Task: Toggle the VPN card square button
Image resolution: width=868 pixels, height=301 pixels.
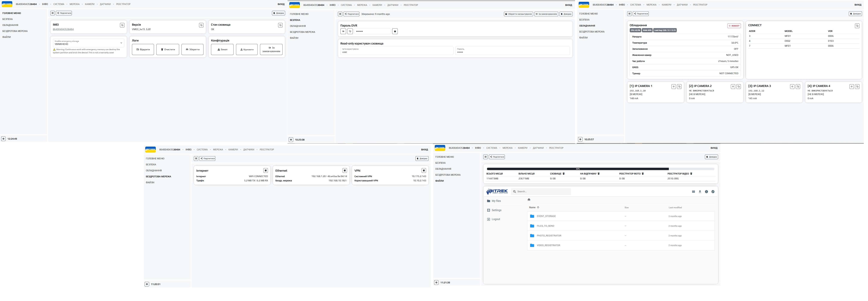Action: coord(424,171)
